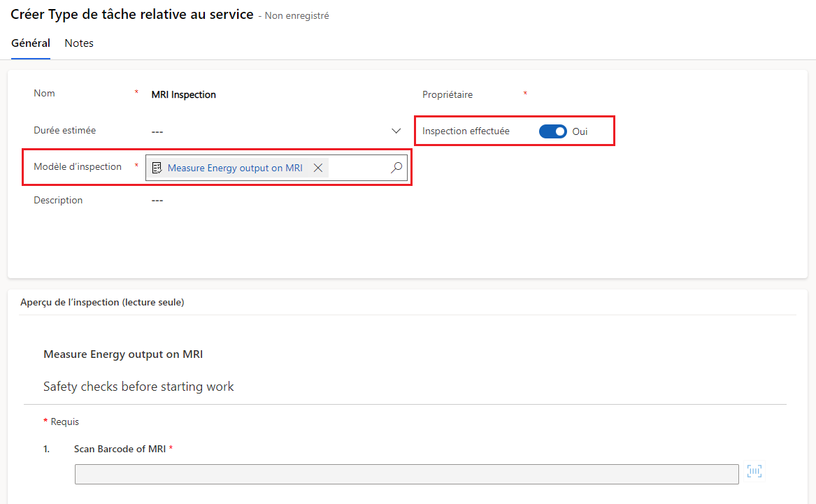Viewport: 816px width, 504px height.
Task: Switch to the Général tab
Action: coord(31,43)
